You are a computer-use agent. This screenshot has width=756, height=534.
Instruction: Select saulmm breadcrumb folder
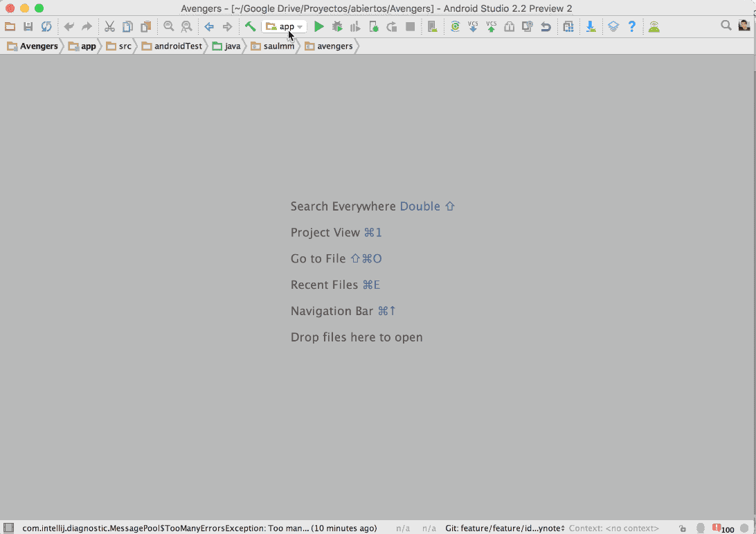click(272, 46)
